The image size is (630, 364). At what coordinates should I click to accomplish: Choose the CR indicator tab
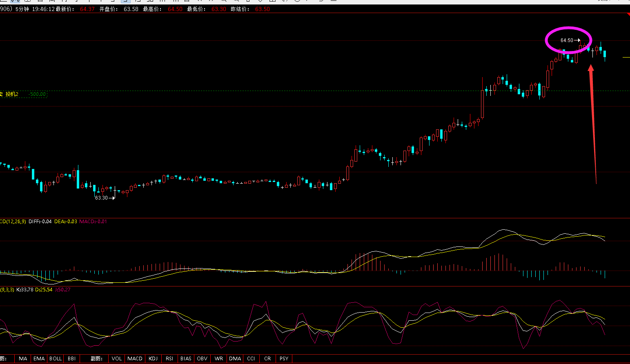[267, 359]
